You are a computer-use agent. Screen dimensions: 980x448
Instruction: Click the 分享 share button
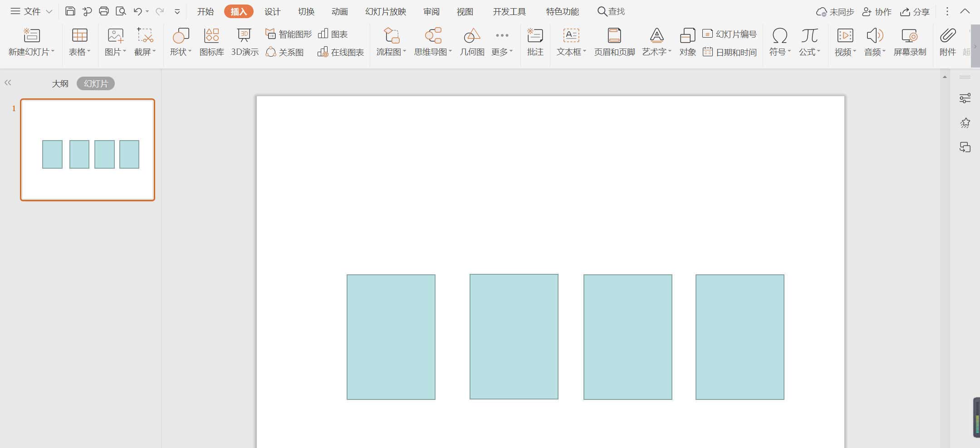(915, 12)
